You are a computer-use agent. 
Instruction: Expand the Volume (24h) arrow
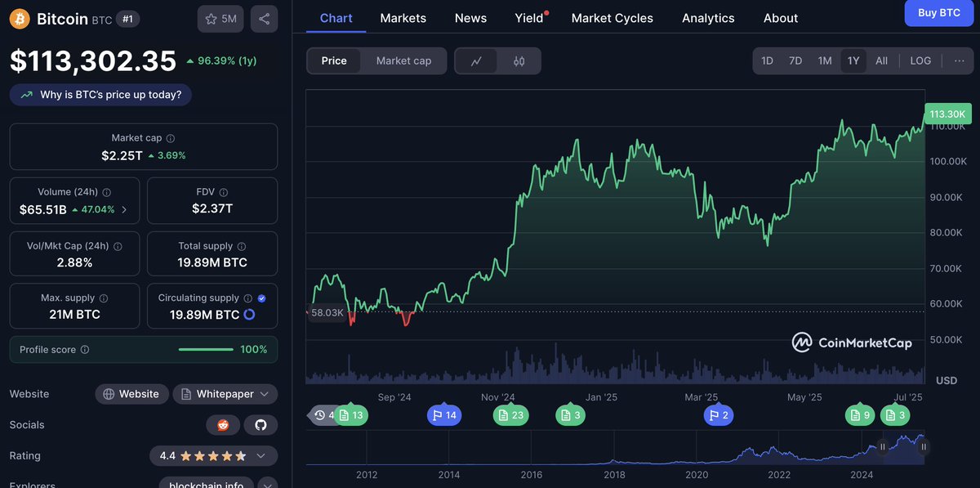click(124, 210)
